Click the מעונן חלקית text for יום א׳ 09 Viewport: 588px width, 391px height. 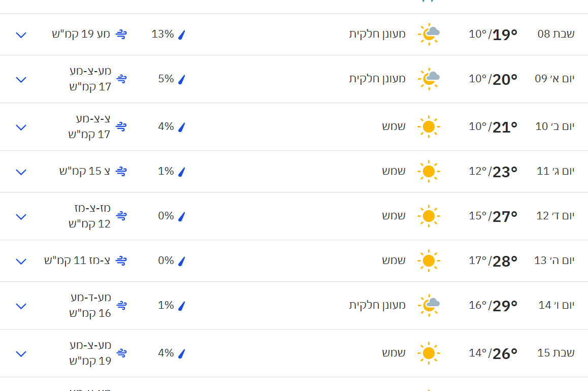(377, 79)
